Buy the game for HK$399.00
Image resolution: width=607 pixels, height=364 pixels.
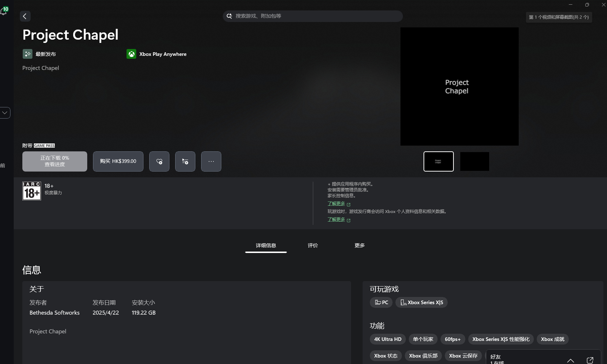118,161
